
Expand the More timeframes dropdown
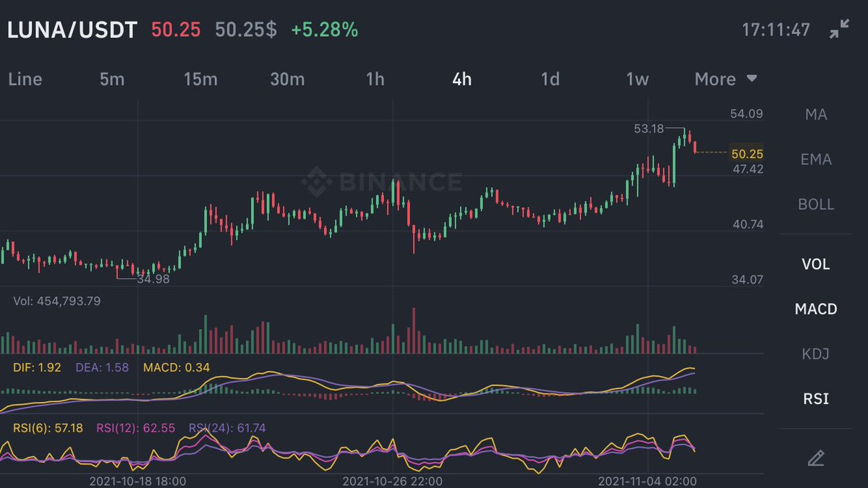click(726, 79)
